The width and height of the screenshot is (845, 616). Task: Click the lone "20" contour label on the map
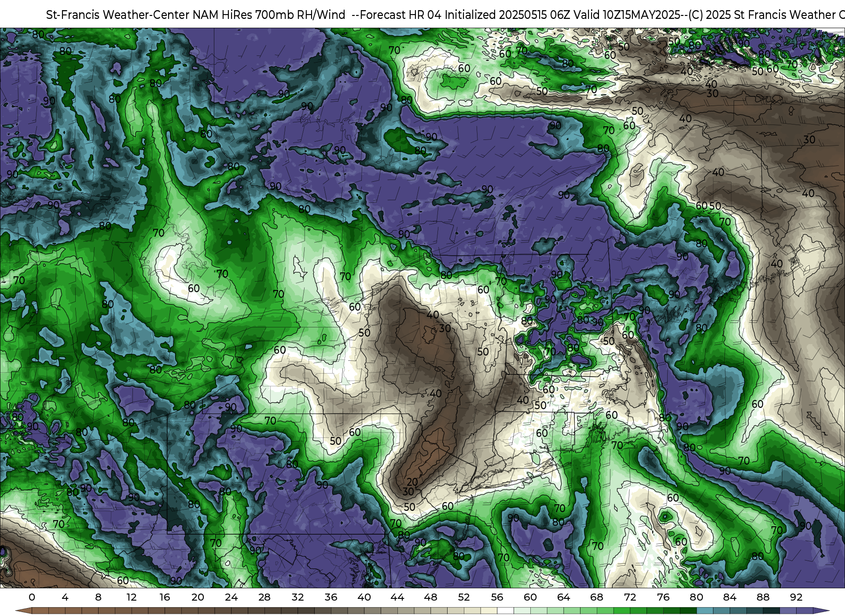412,482
